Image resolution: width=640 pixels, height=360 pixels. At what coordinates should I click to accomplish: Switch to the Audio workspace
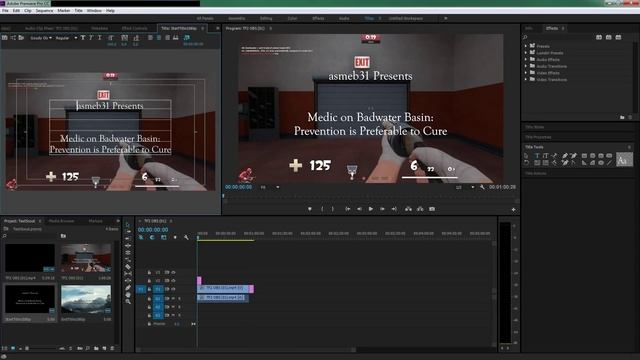coord(344,18)
